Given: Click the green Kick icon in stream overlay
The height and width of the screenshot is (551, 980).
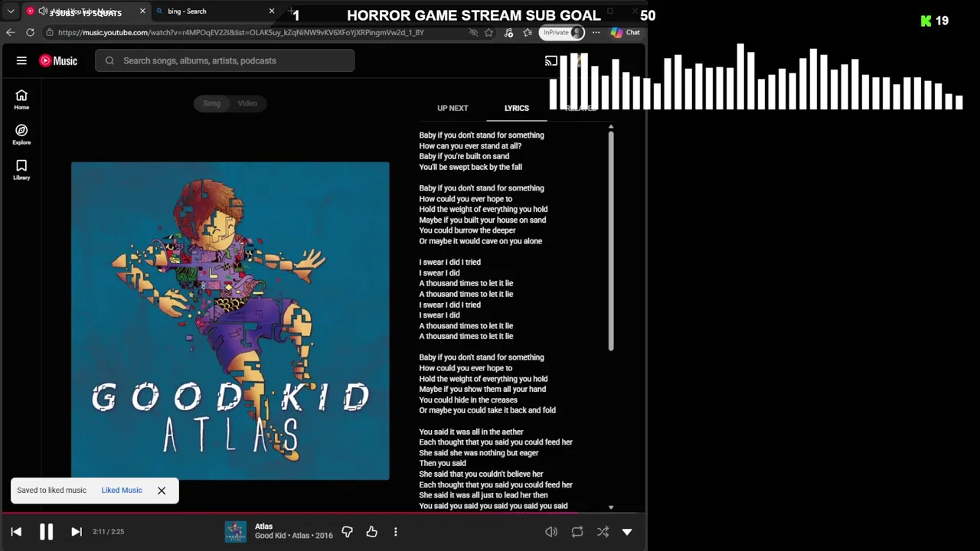Looking at the screenshot, I should tap(926, 21).
